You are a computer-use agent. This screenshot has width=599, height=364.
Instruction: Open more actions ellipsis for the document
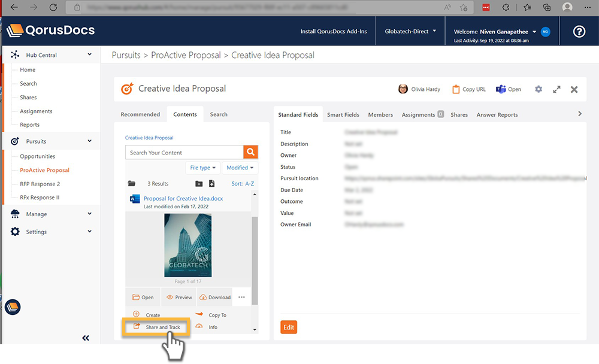point(241,297)
